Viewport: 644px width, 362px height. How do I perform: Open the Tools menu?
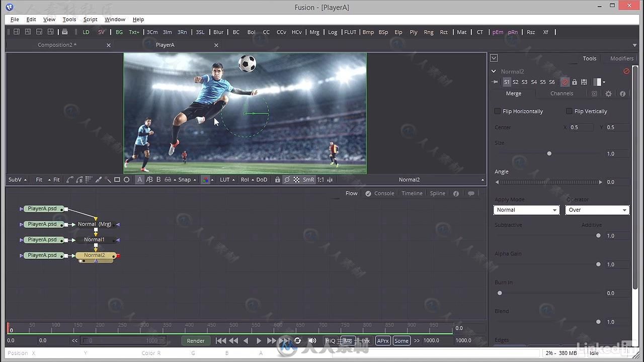(x=69, y=19)
